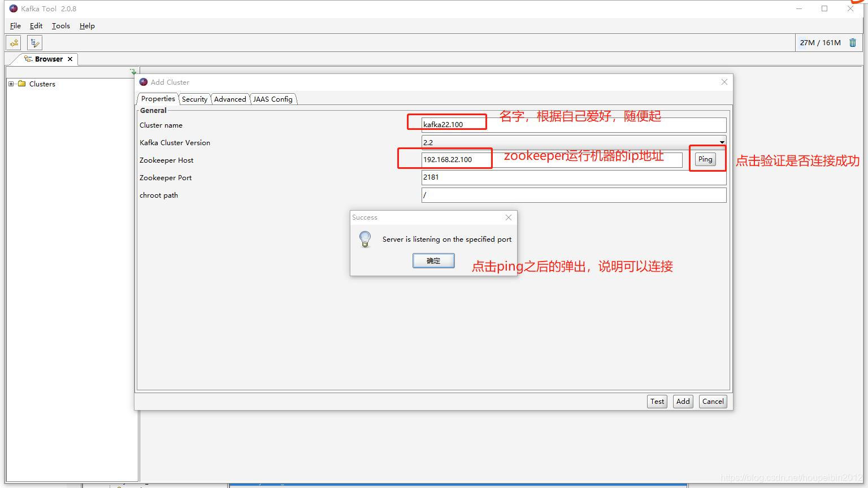Screen dimensions: 868x488
Task: Click 'Server is listening on the specified port' text
Action: 447,239
